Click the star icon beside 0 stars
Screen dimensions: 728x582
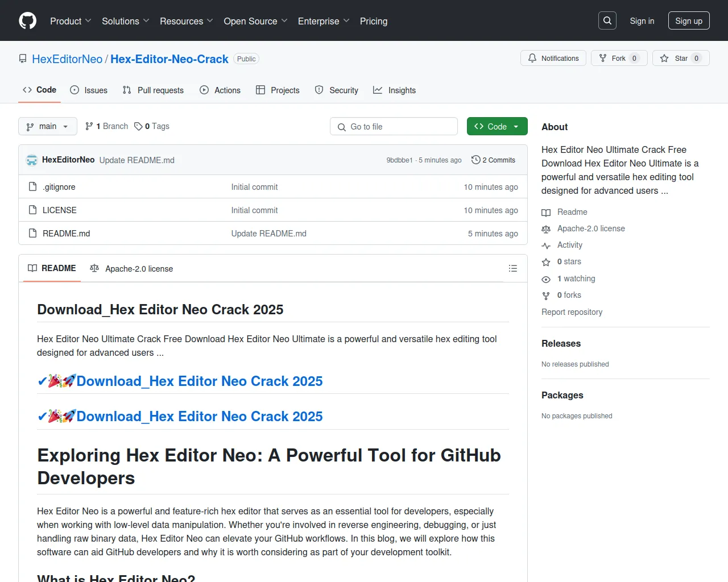tap(546, 262)
